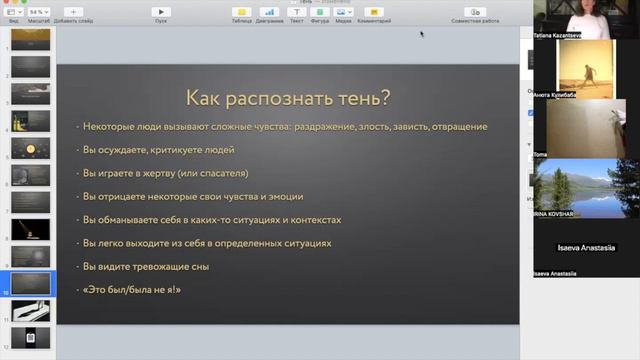This screenshot has height=360, width=640.
Task: Insert a table with the Таблица icon
Action: tap(242, 12)
